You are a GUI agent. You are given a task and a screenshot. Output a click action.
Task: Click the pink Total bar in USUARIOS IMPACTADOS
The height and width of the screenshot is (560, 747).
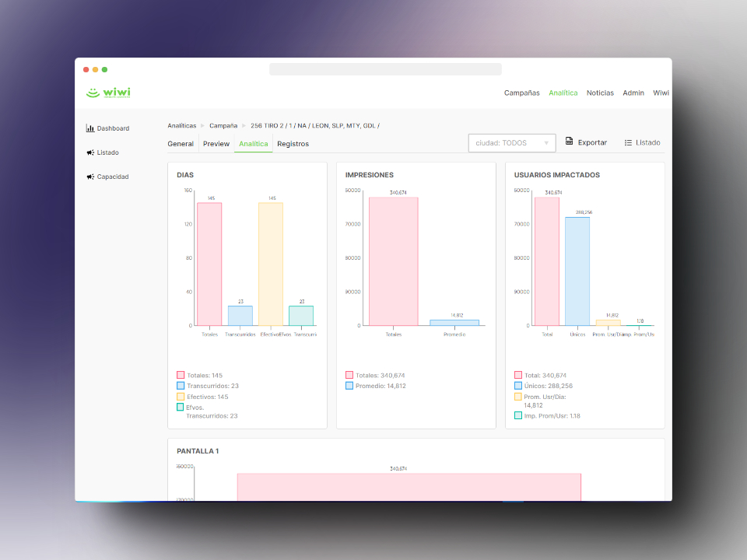tap(547, 261)
